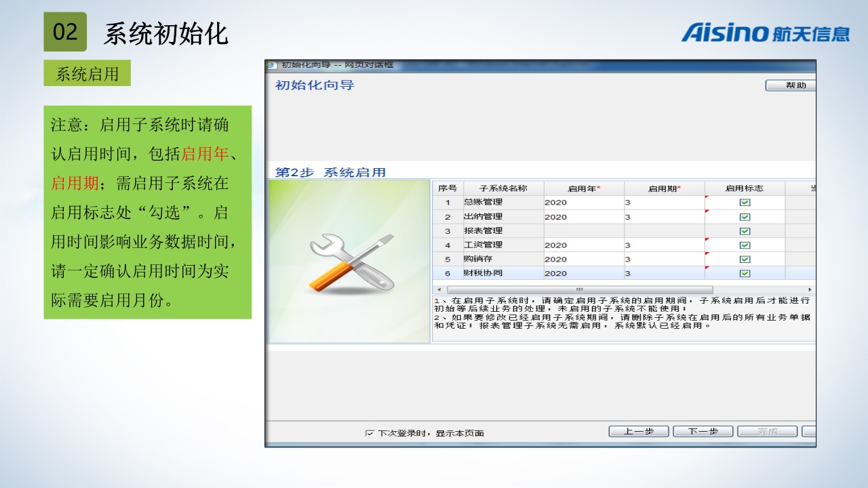Toggle 下次登录时,显示本页面 checkbox
Image resolution: width=868 pixels, height=488 pixels.
pos(370,432)
